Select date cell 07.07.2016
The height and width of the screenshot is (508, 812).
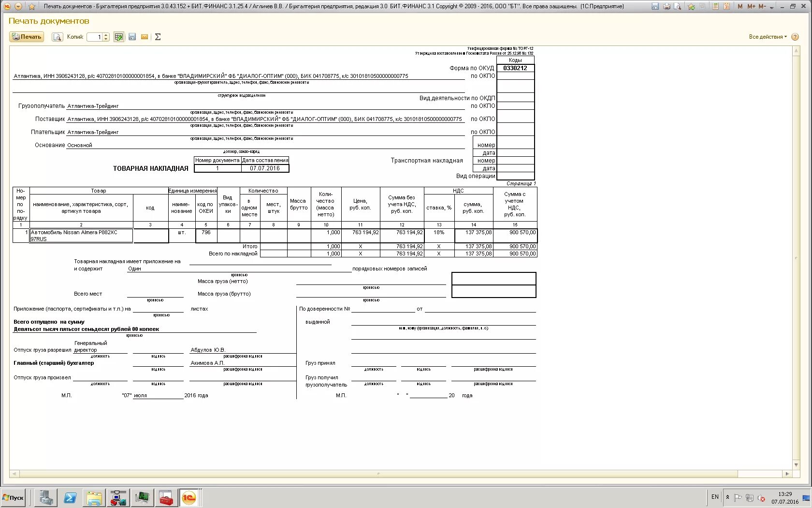[265, 168]
